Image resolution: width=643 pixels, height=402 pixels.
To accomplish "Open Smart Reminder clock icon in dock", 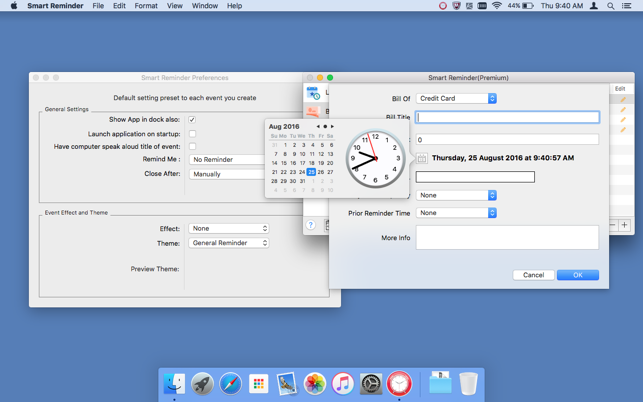I will point(399,383).
